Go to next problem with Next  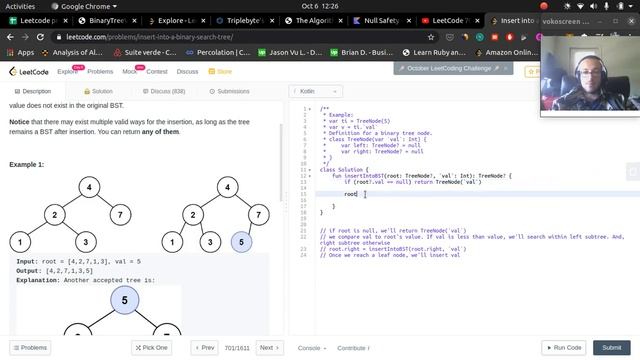(x=269, y=348)
